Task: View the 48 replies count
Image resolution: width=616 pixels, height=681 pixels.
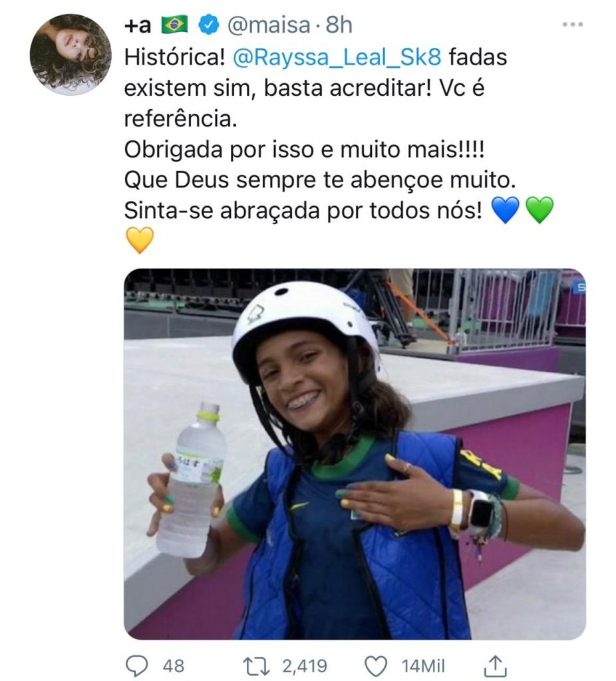Action: (x=174, y=666)
